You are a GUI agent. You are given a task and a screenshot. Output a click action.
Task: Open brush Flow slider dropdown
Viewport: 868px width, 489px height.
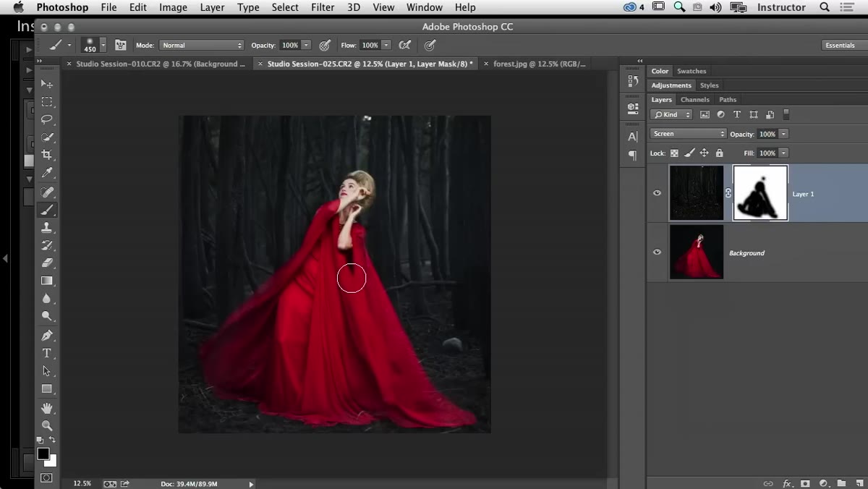click(386, 45)
